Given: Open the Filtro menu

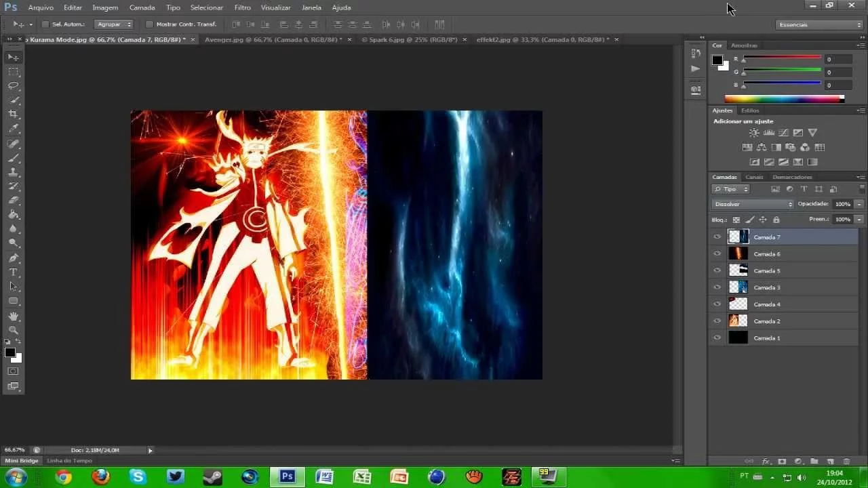Looking at the screenshot, I should point(242,7).
